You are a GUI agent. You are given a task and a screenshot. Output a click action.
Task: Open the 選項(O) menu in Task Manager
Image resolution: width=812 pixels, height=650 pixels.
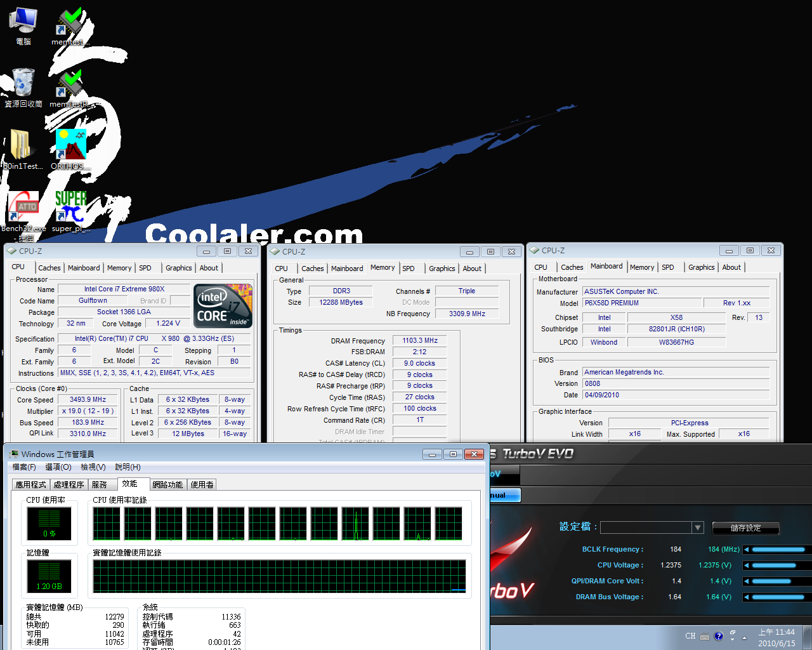pyautogui.click(x=58, y=467)
